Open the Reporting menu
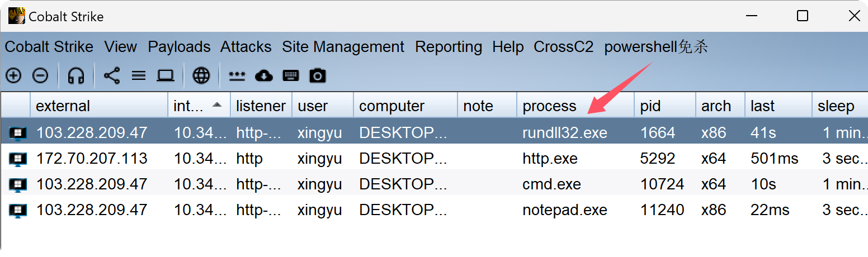868x257 pixels. coord(449,47)
